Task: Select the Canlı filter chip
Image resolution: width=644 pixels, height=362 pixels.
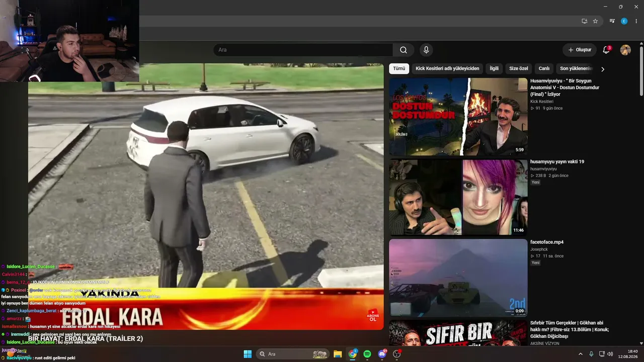Action: tap(544, 68)
